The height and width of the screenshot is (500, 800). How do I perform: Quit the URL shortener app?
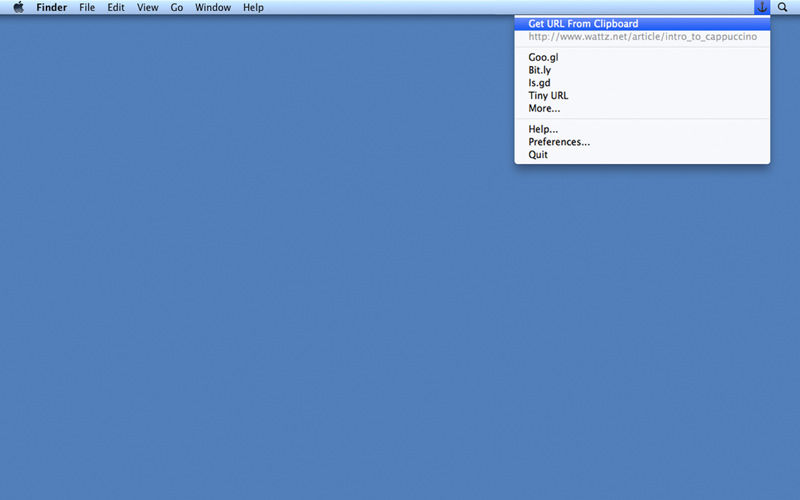642,155
